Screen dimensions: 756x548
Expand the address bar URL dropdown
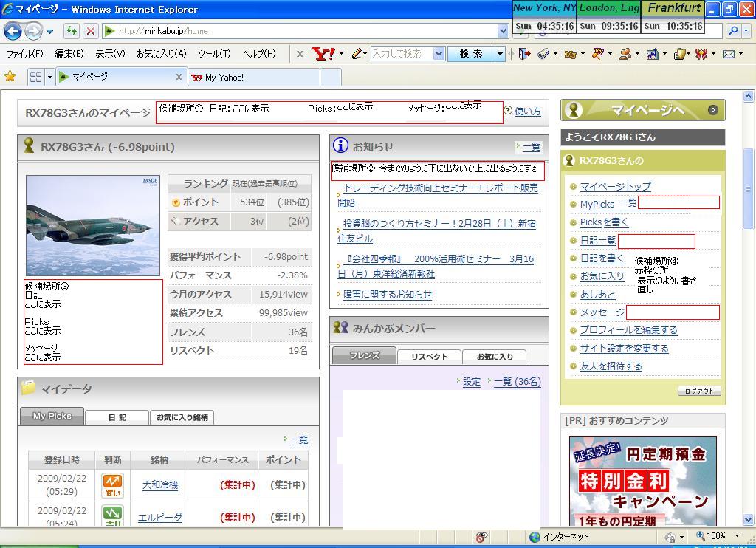pyautogui.click(x=503, y=31)
